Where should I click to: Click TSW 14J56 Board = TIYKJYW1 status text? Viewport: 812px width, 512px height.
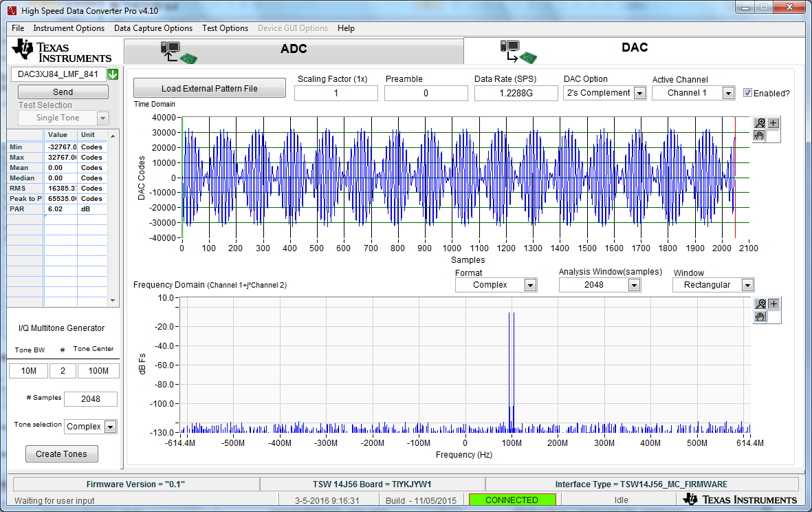[x=372, y=484]
